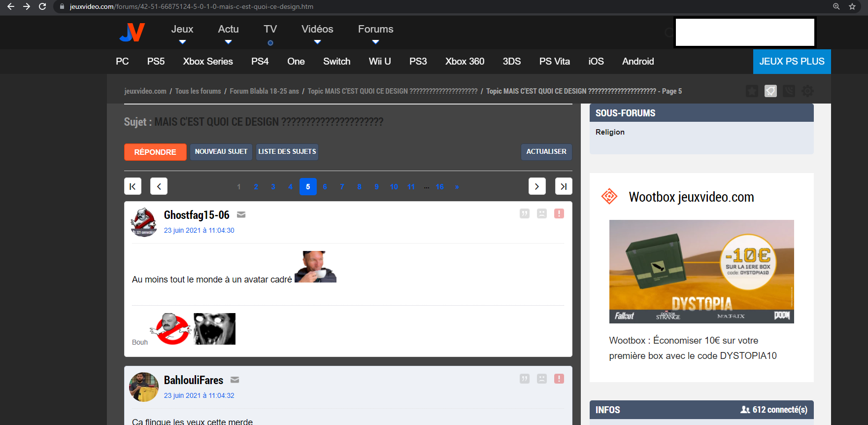Click the ACTUALISER button
Viewport: 868px width, 425px height.
pyautogui.click(x=546, y=152)
